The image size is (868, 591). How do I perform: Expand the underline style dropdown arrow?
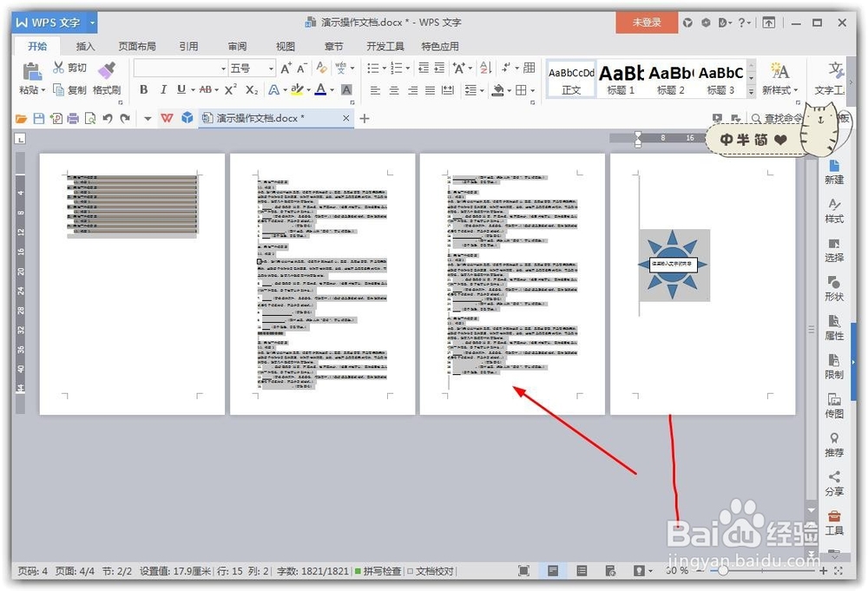194,89
